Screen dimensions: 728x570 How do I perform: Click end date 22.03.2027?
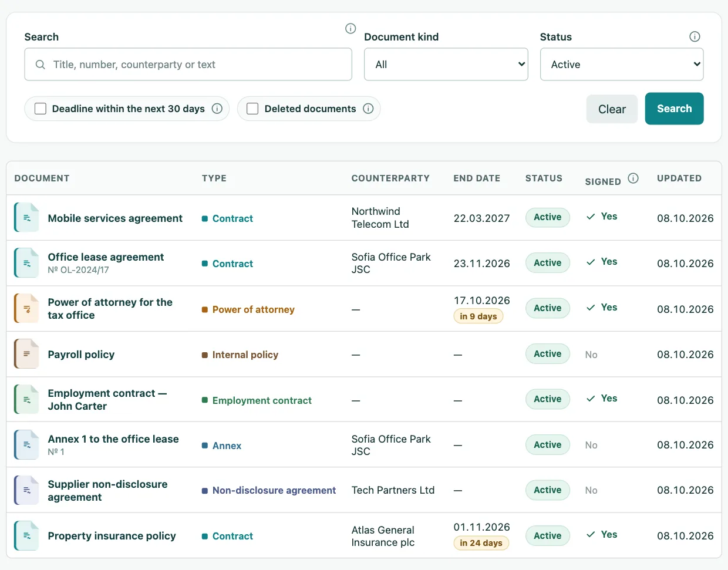481,218
